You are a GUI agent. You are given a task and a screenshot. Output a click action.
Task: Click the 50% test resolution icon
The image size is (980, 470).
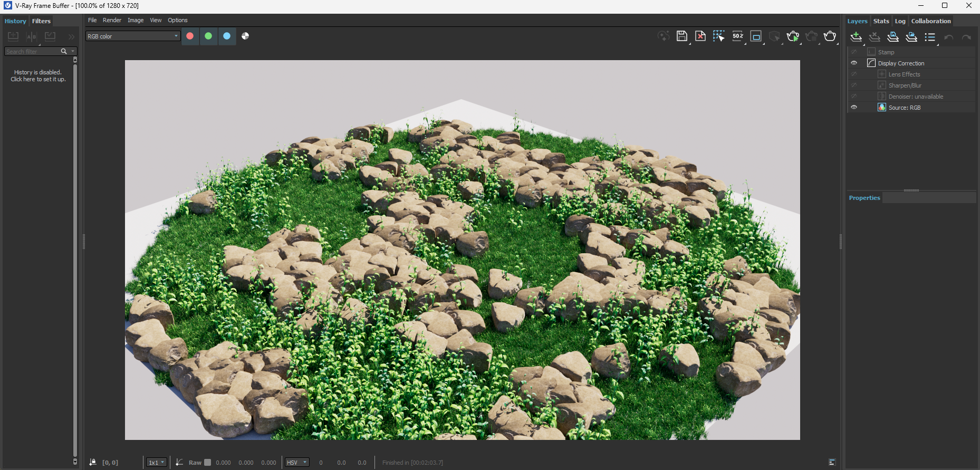pyautogui.click(x=737, y=36)
